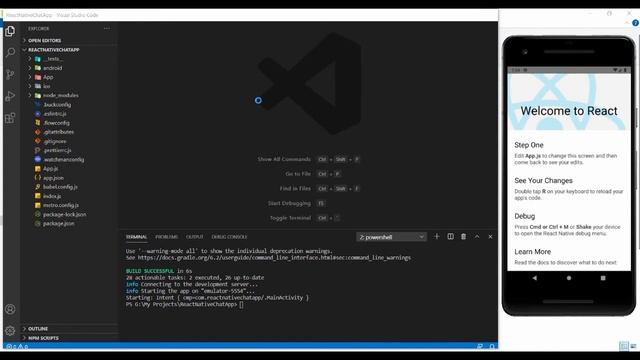Click the feedback icon in status bar

coord(480,347)
